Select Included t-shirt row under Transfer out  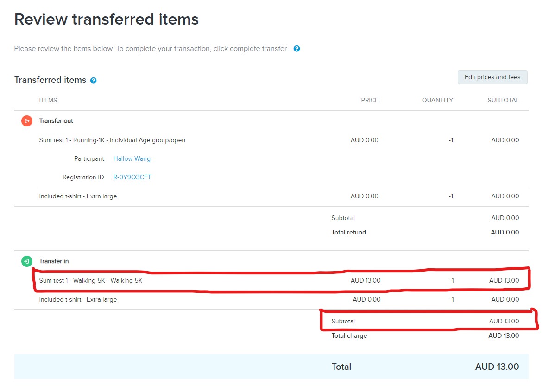coord(78,196)
